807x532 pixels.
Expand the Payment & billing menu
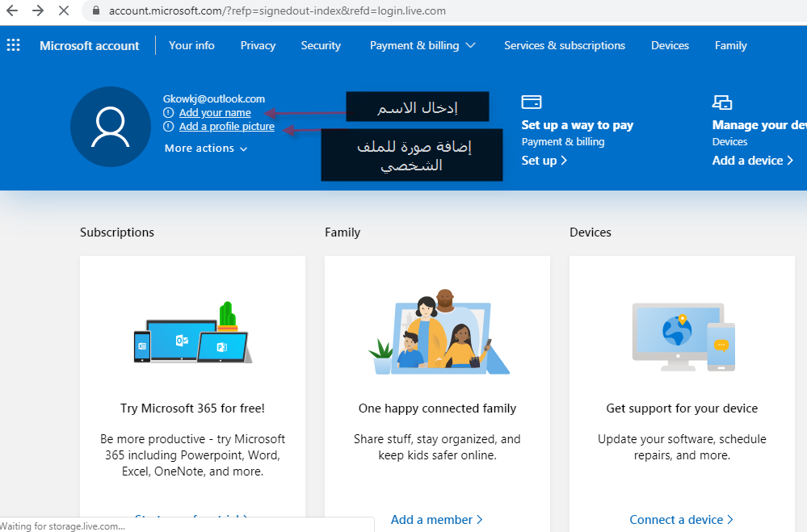click(422, 45)
